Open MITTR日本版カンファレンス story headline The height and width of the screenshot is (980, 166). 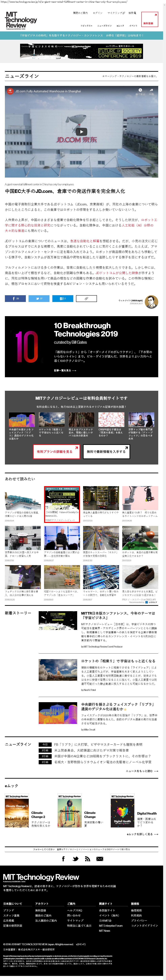tap(118, 616)
